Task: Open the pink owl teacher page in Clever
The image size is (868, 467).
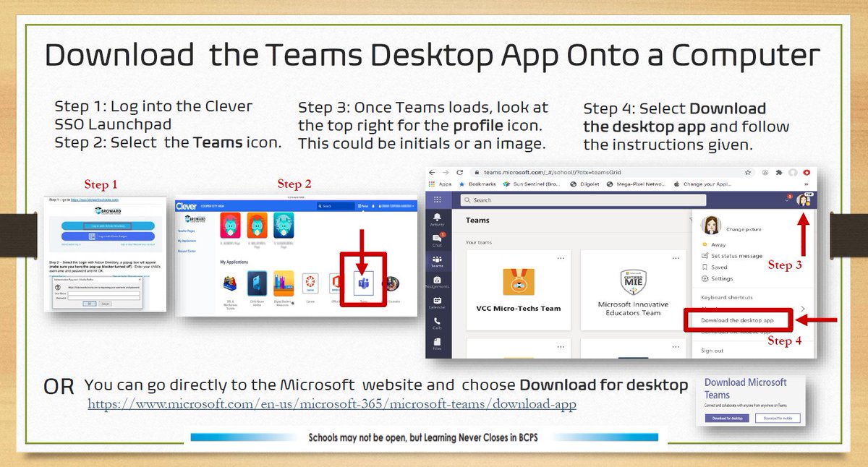Action: [x=230, y=225]
